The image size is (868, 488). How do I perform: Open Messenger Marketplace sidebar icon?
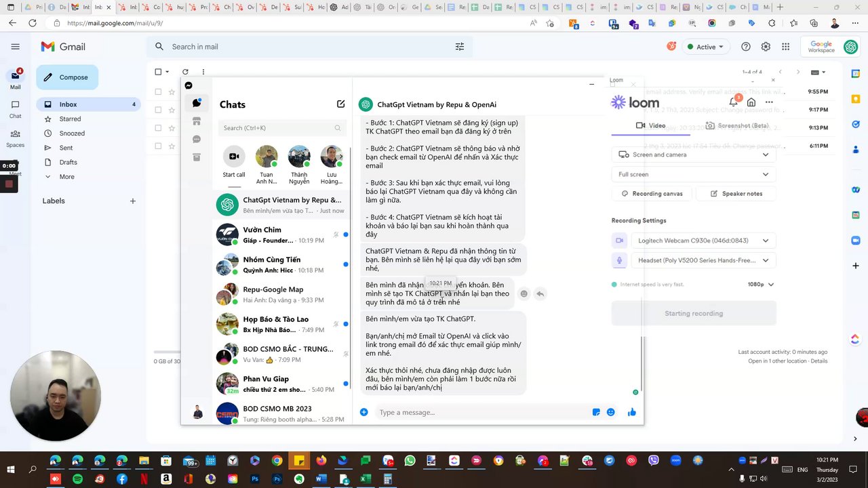click(x=197, y=121)
